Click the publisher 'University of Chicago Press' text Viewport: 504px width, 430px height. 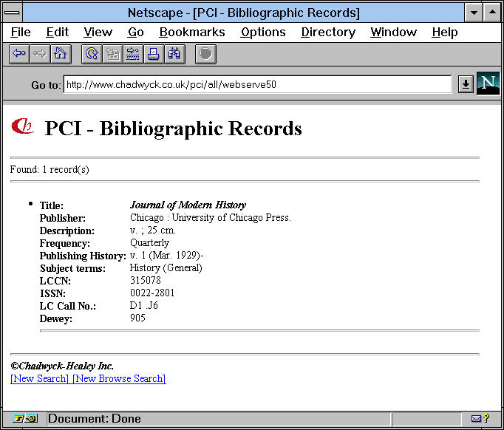click(231, 217)
